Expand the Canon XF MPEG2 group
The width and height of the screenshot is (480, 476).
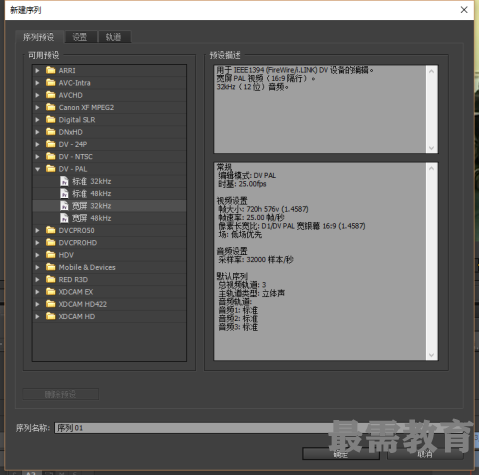pyautogui.click(x=37, y=108)
